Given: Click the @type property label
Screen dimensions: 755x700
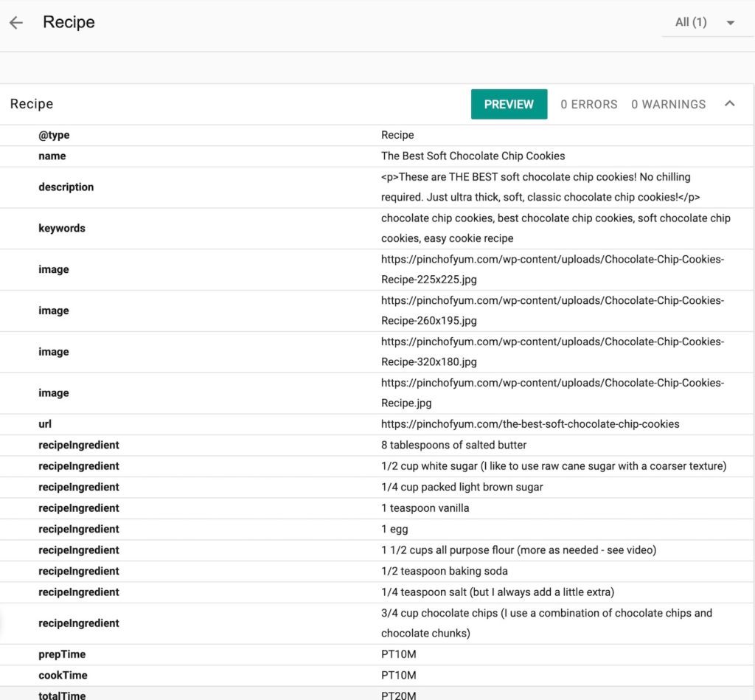Looking at the screenshot, I should [x=54, y=136].
